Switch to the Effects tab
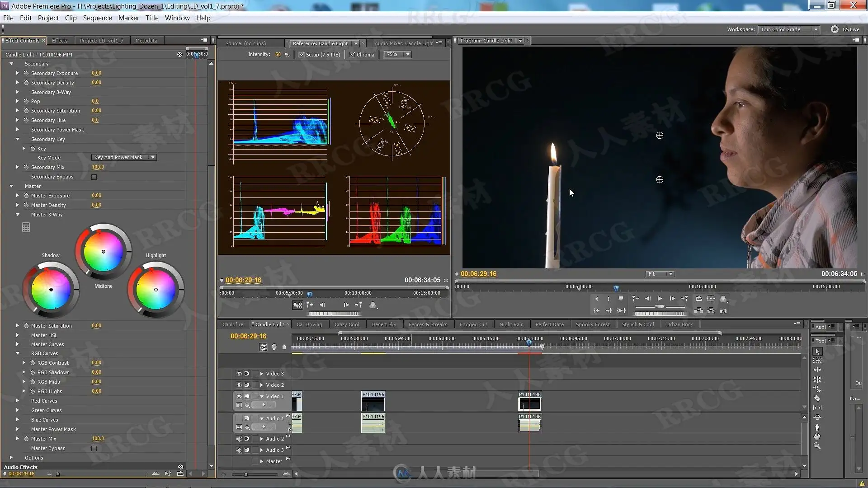This screenshot has height=488, width=868. pyautogui.click(x=60, y=41)
